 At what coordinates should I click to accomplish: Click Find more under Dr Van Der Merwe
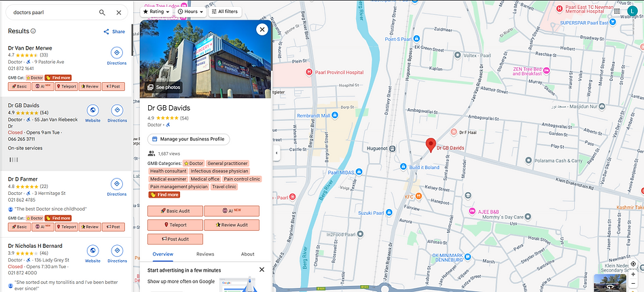point(58,77)
